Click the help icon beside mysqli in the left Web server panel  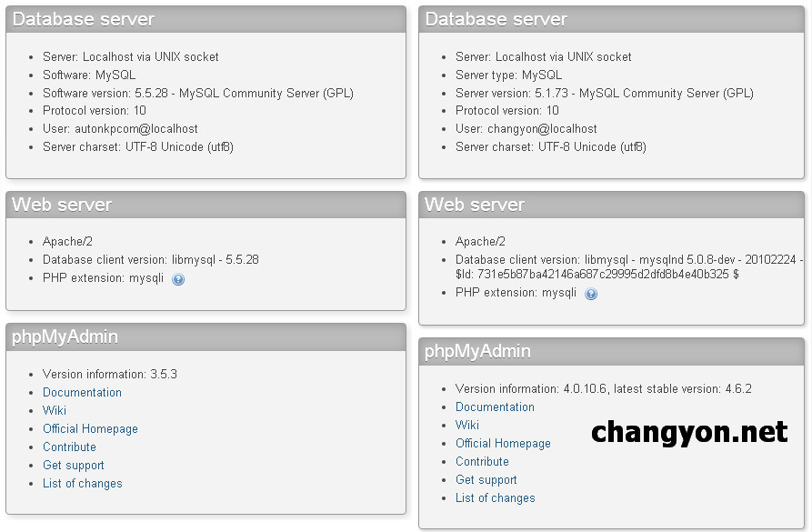(x=178, y=279)
